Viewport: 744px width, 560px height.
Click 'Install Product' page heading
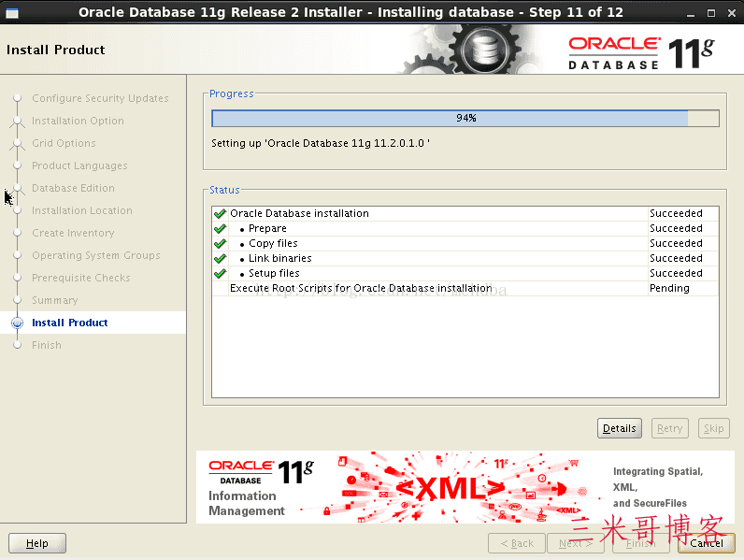55,50
